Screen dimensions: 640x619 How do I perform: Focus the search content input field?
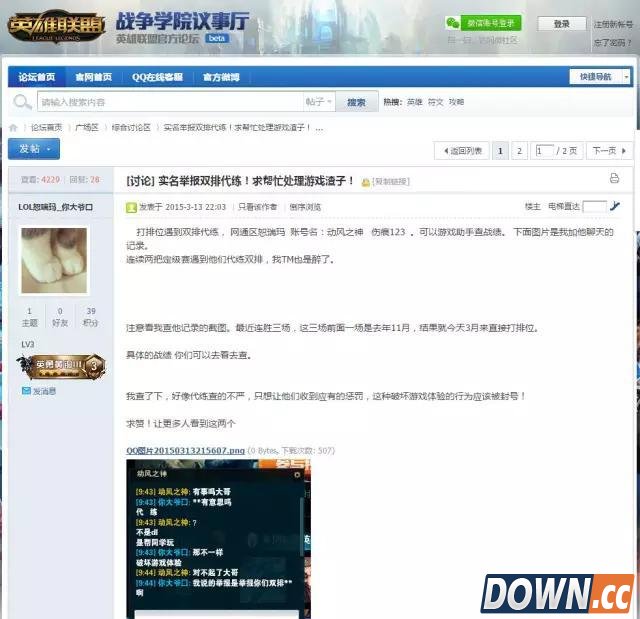click(x=170, y=102)
